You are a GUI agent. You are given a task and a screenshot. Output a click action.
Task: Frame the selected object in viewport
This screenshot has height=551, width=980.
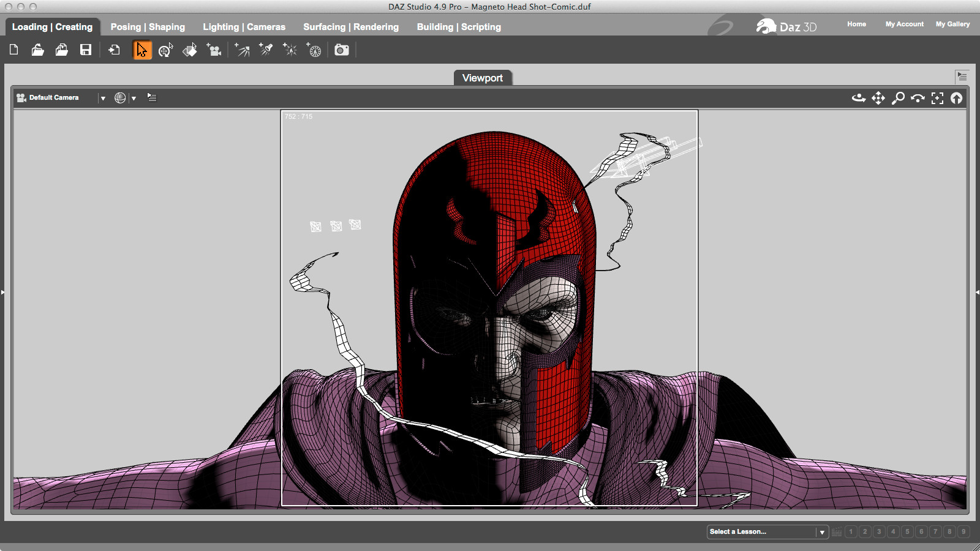937,98
